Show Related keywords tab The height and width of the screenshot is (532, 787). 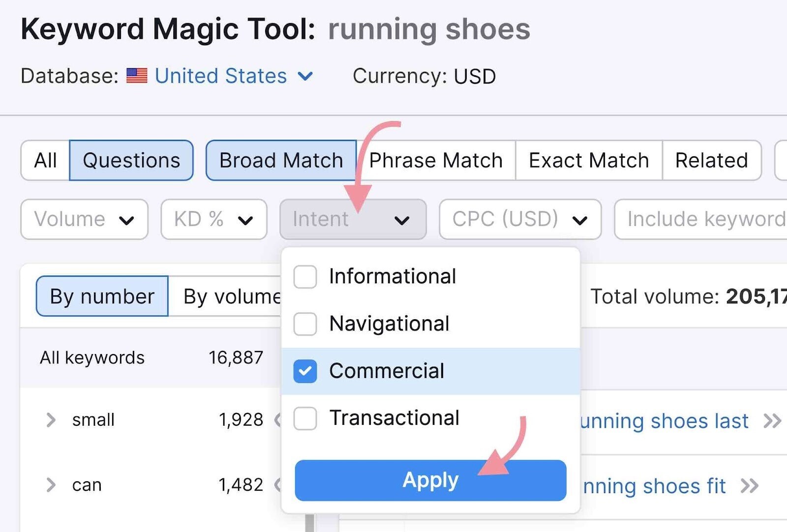point(711,160)
